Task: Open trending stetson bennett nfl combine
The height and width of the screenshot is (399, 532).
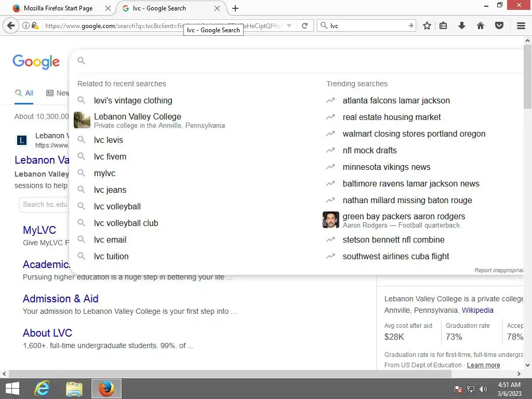Action: pos(393,240)
